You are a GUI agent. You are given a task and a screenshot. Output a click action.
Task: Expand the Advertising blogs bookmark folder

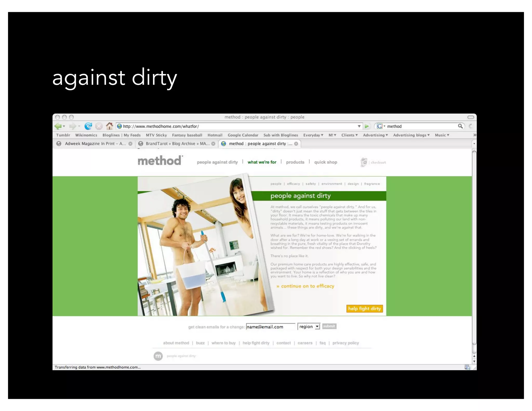pos(411,135)
